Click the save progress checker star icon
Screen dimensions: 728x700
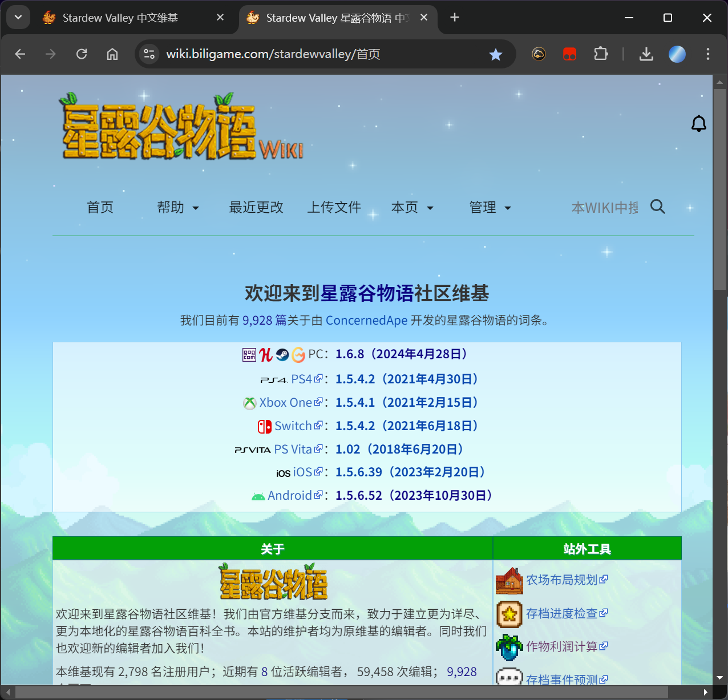(509, 614)
